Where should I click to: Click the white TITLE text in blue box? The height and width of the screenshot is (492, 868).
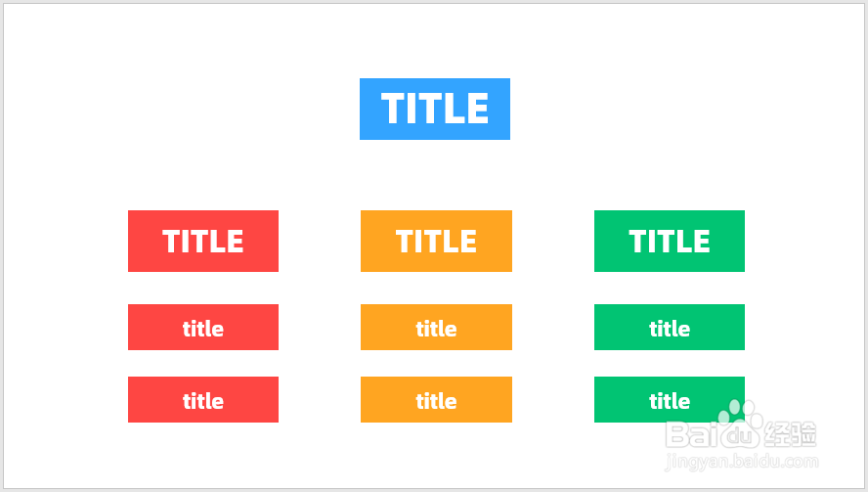pos(435,108)
